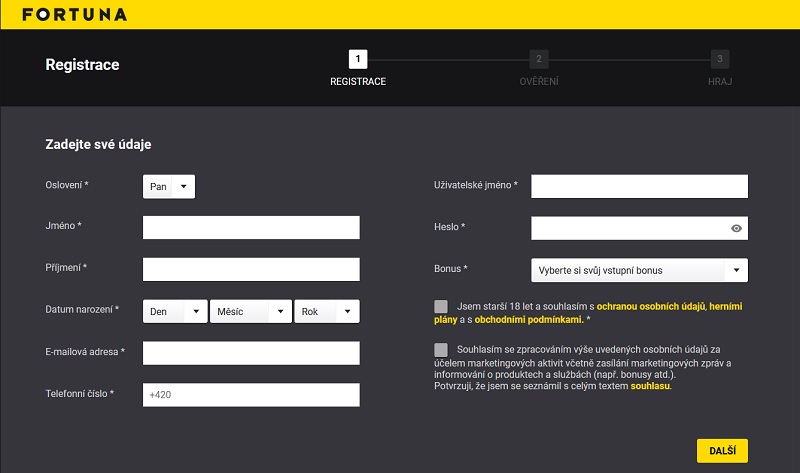Focus the Jméno input field
Screen dimensions: 800x473
(251, 228)
